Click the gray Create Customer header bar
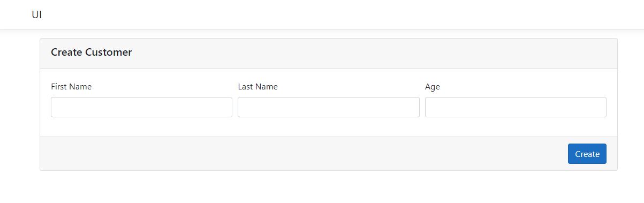The width and height of the screenshot is (644, 203). (x=329, y=54)
